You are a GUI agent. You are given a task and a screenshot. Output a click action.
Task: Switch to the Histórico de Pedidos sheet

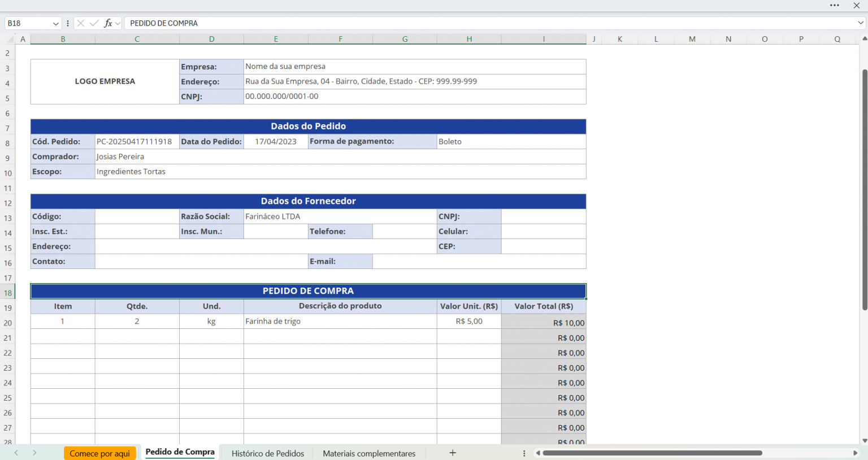tap(268, 453)
